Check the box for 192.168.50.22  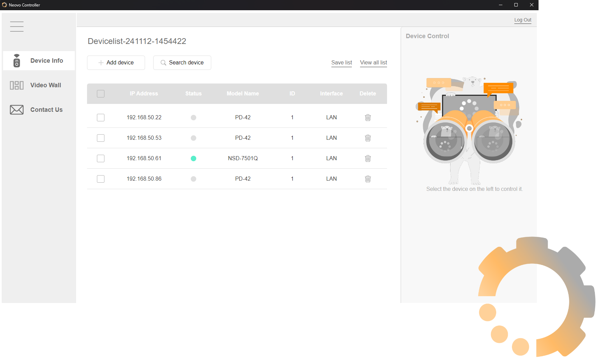[101, 118]
